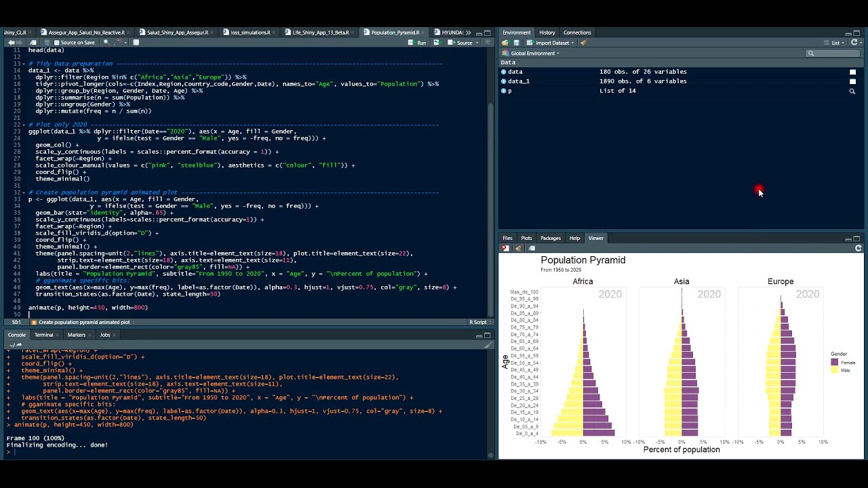Open the Life_Shiny_App_13_Beta.R tab

pyautogui.click(x=317, y=33)
